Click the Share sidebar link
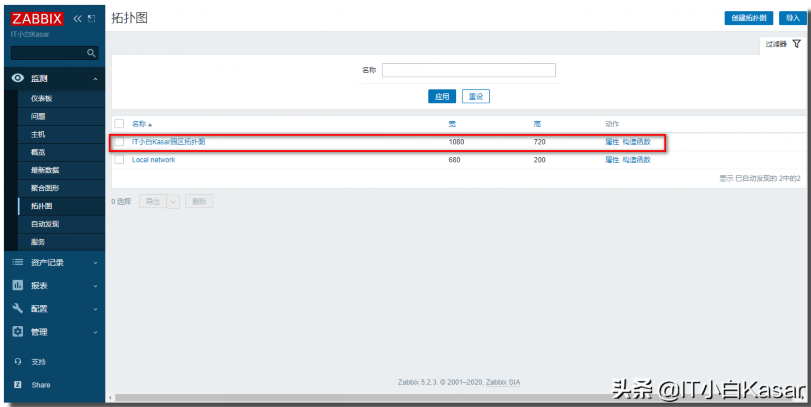Viewport: 811px width, 407px height. [41, 385]
